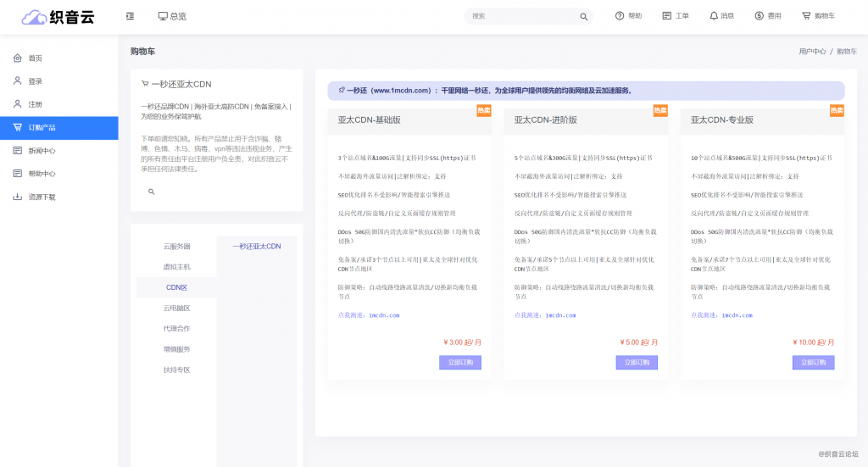
Task: Click the 亚太CDN-专业版 card title
Action: (722, 120)
